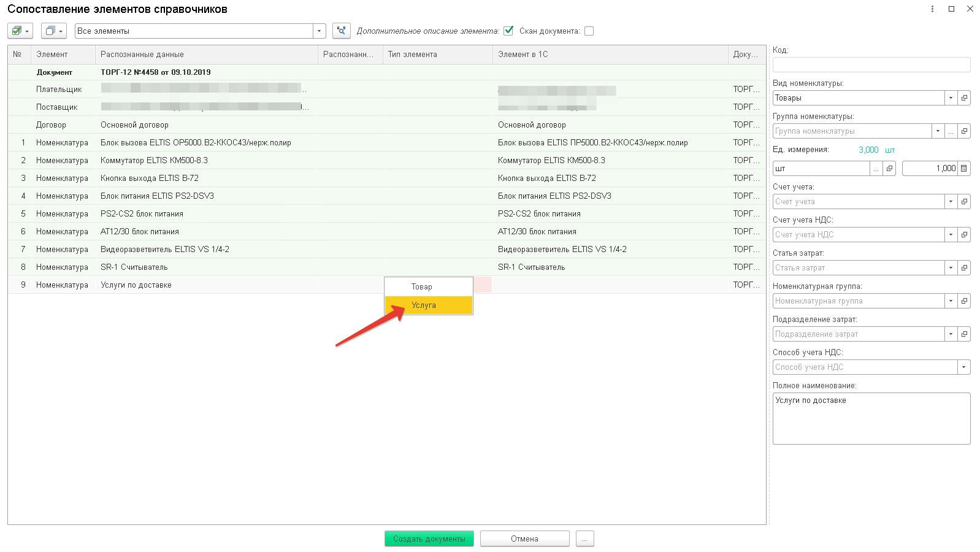The image size is (980, 552).
Task: Select Блок питания ELTIS PS2-DSV3 recognized cell
Action: pyautogui.click(x=207, y=196)
